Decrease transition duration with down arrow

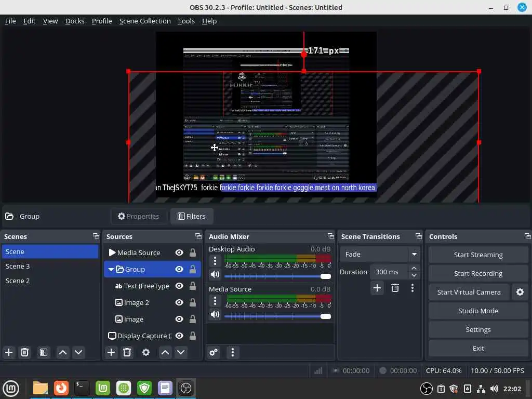(414, 275)
